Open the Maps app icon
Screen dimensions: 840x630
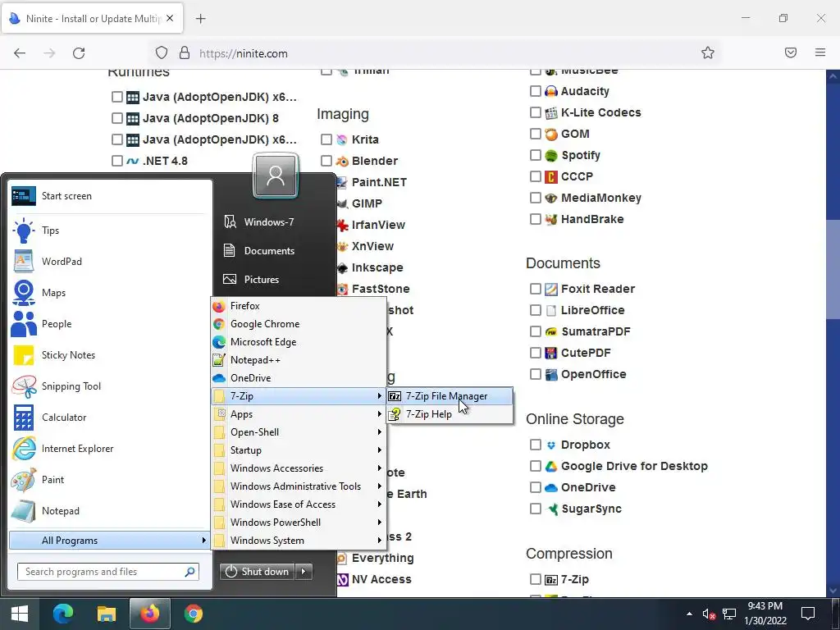24,293
